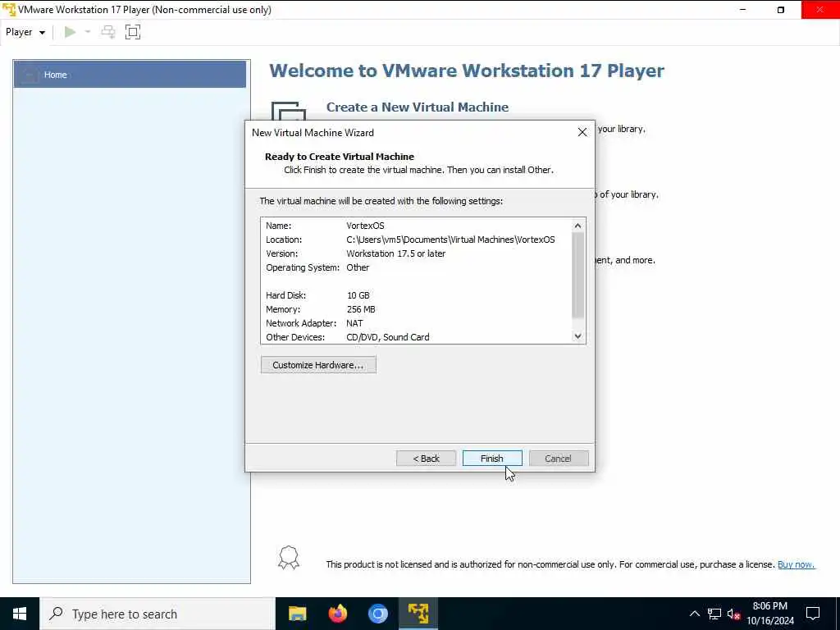
Task: Expand the power options arrow beside play
Action: coord(88,32)
